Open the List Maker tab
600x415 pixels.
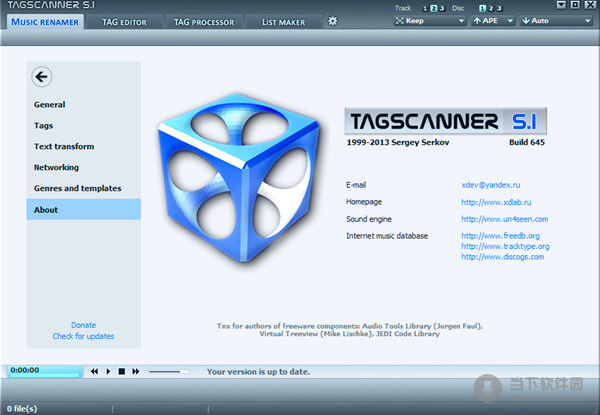click(284, 22)
